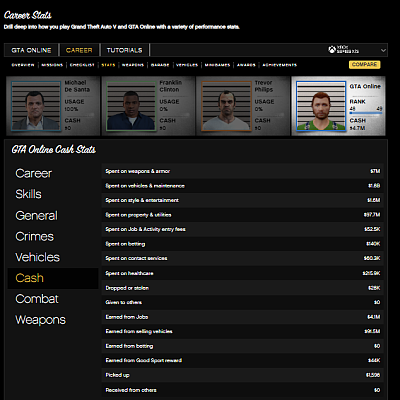Click the 'Dropped or stolen' row
The image size is (400, 400).
243,288
